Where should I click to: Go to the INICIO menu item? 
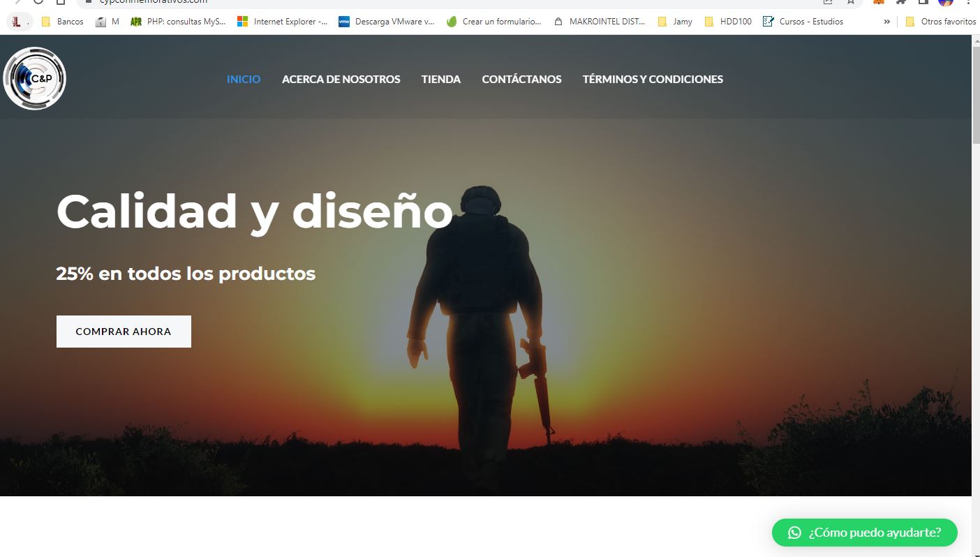point(244,80)
